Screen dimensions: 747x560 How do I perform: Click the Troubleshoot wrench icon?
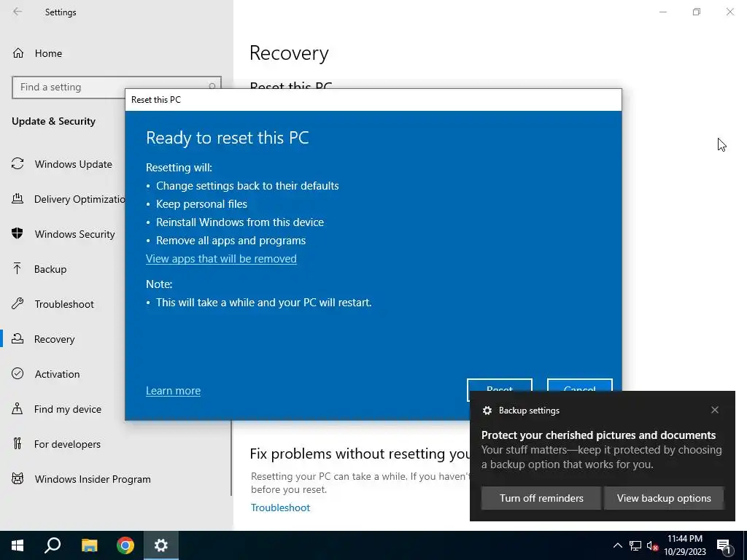(x=18, y=303)
